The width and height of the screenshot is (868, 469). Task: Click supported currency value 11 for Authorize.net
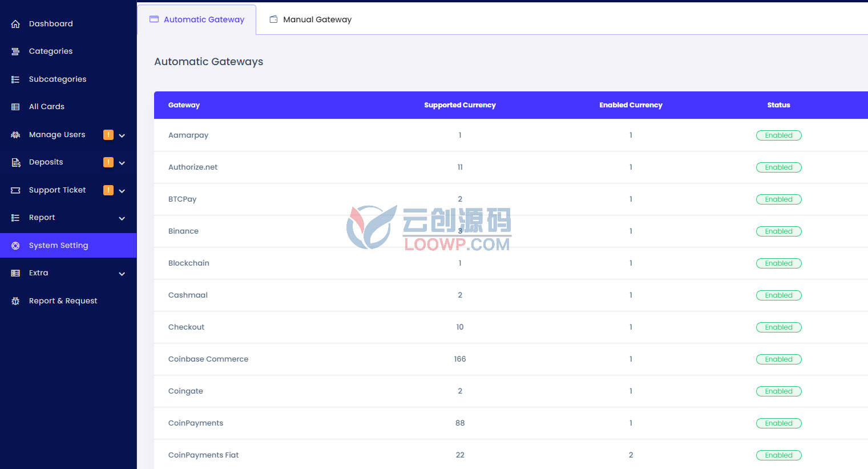[460, 167]
